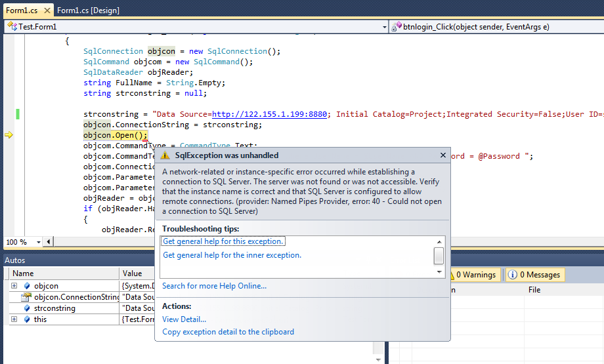Click the class icon beside Test.Form1
The image size is (604, 364).
[12, 26]
